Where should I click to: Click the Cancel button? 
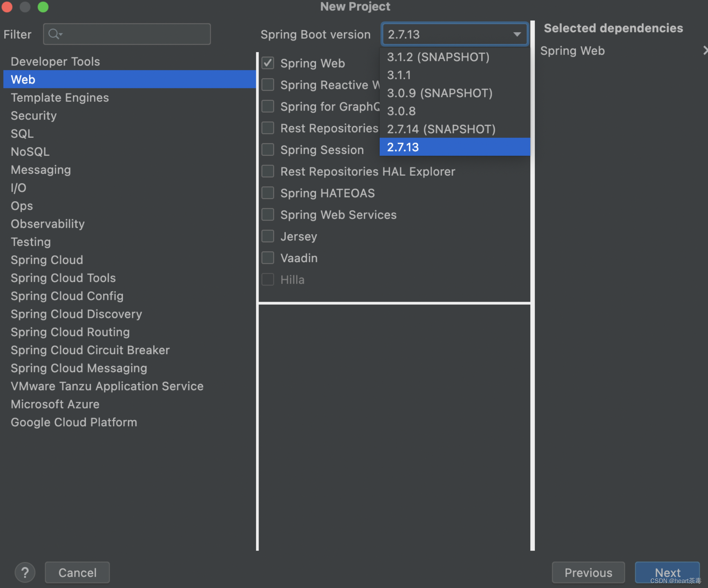[x=77, y=573]
